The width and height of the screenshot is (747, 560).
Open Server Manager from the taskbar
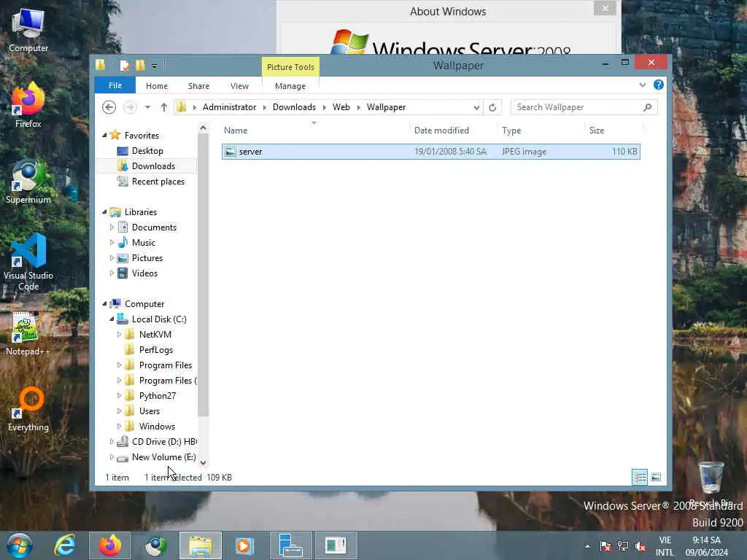290,545
